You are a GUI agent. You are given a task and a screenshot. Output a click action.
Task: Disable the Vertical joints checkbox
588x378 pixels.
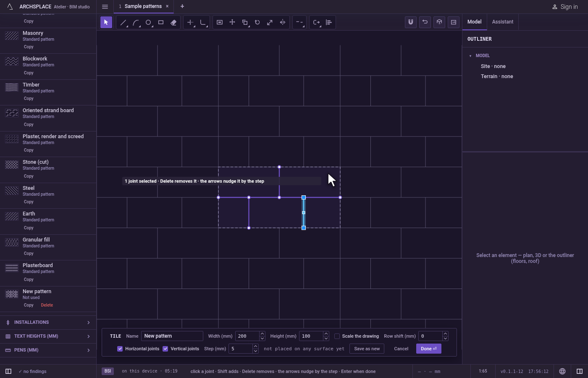coord(165,349)
